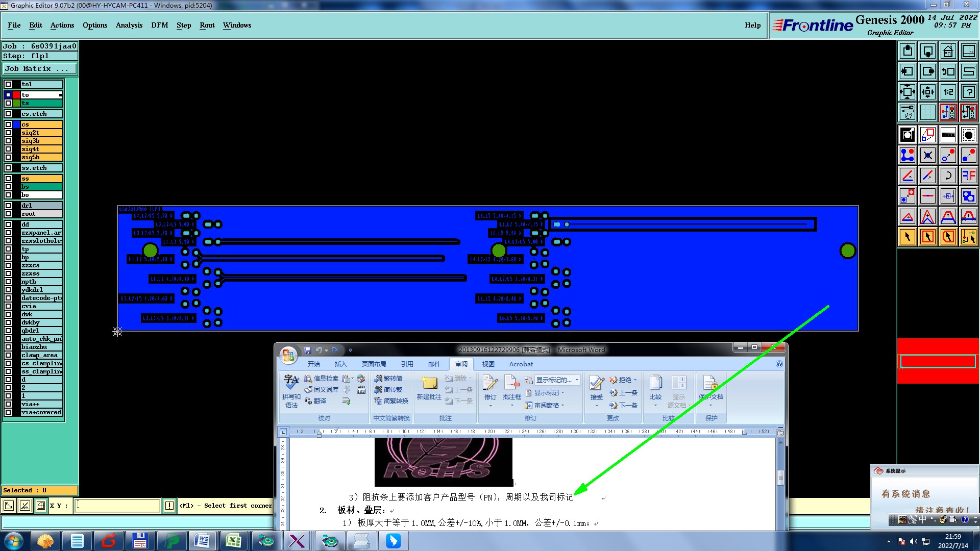This screenshot has width=980, height=551.
Task: Toggle the checkbox for layer drl
Action: (8, 206)
